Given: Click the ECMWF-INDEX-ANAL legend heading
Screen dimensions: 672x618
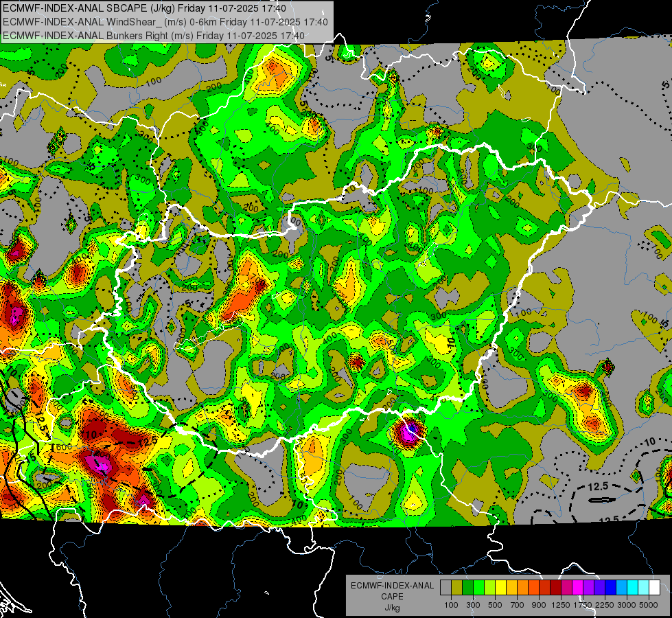Looking at the screenshot, I should tap(392, 586).
